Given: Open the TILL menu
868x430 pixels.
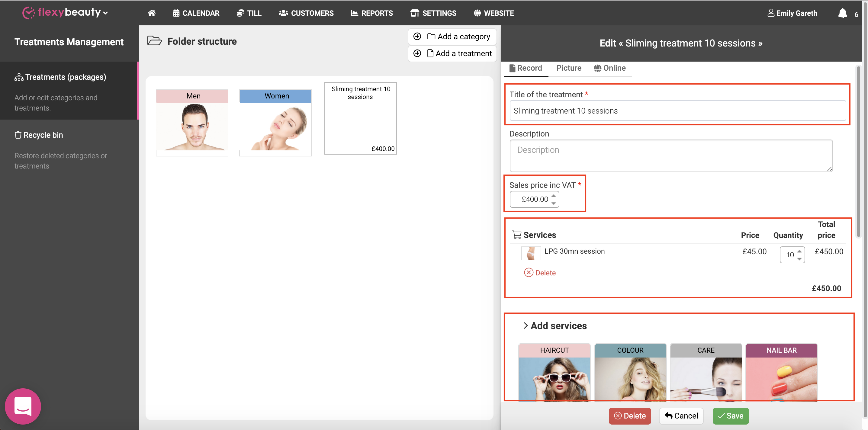Looking at the screenshot, I should (x=249, y=13).
